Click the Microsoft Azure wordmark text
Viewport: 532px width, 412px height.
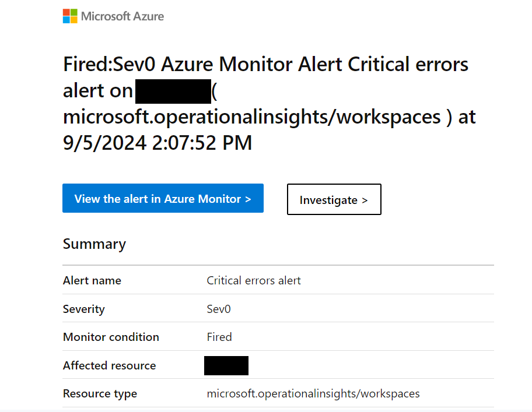pyautogui.click(x=123, y=16)
